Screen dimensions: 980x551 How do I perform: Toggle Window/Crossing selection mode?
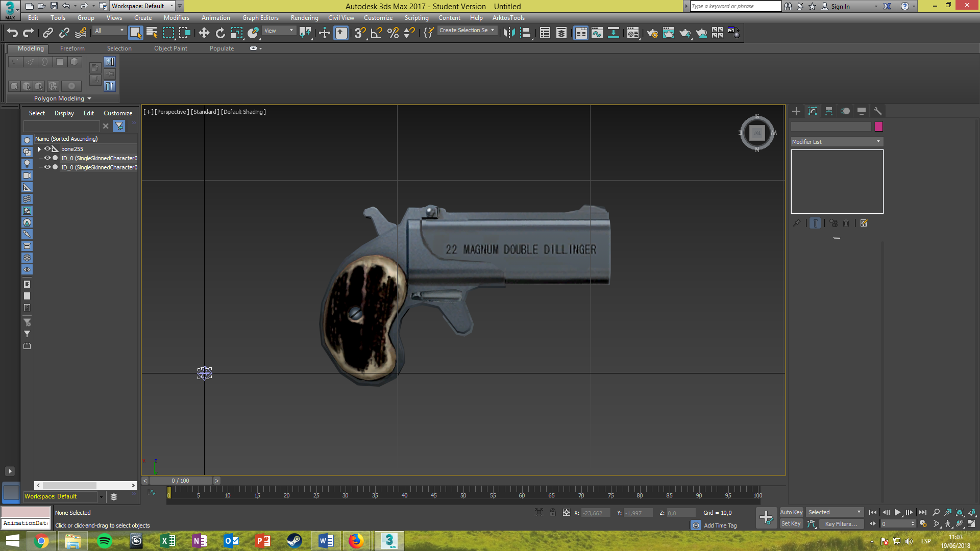pyautogui.click(x=184, y=33)
